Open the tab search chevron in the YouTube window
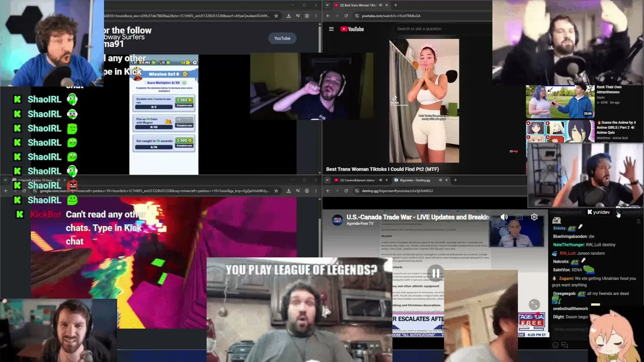Viewport: 644px width, 362px height. [328, 5]
